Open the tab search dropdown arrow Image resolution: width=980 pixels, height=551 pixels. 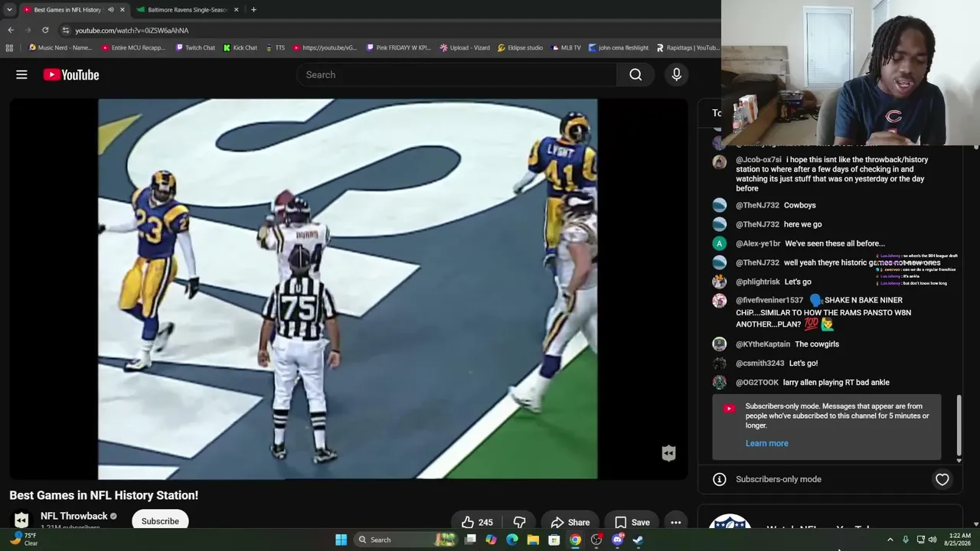[x=9, y=10]
